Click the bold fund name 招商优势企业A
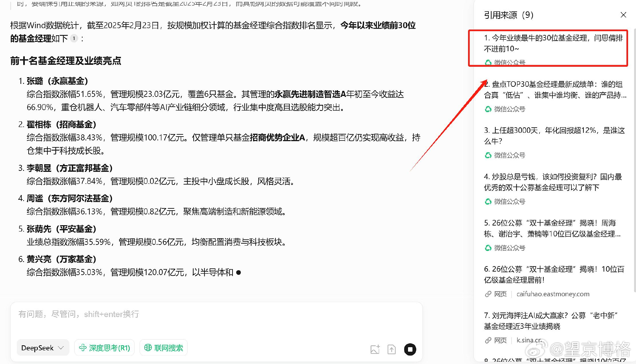Image resolution: width=636 pixels, height=364 pixels. click(x=278, y=138)
